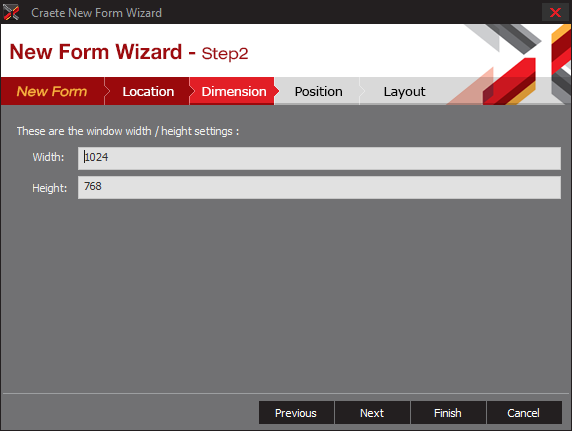Open the Layout step tab
The height and width of the screenshot is (431, 572).
[x=404, y=91]
